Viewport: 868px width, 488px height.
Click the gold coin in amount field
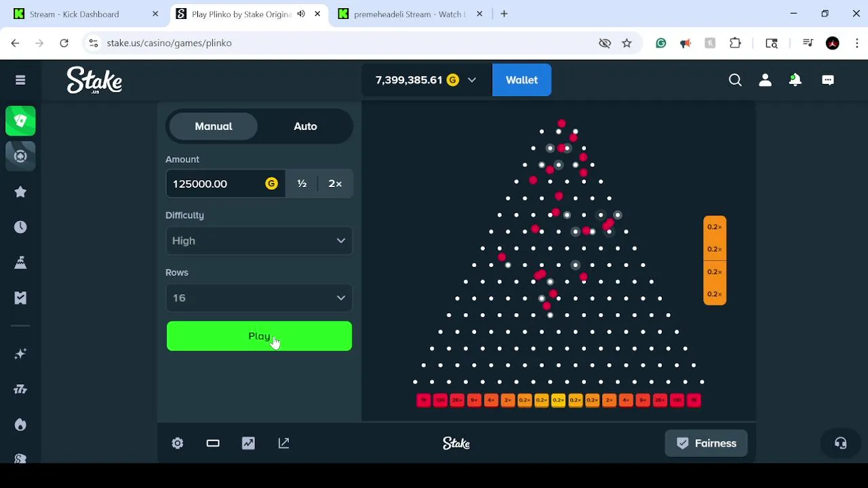[x=271, y=184]
